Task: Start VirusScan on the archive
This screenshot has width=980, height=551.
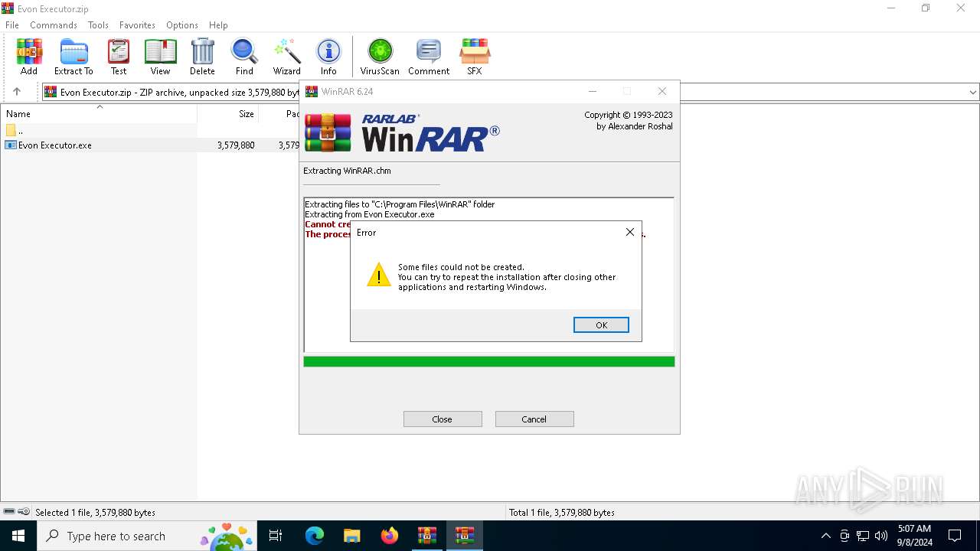Action: (x=380, y=57)
